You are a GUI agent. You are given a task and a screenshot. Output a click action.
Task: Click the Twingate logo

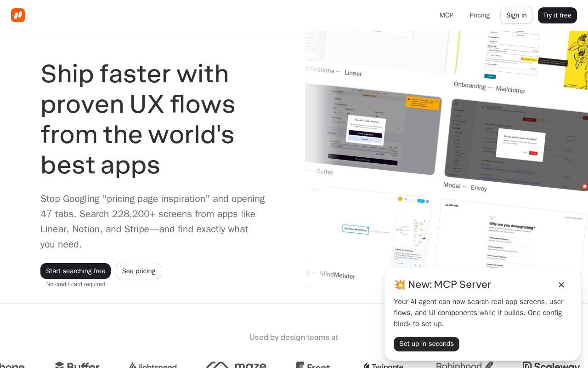[x=384, y=365]
